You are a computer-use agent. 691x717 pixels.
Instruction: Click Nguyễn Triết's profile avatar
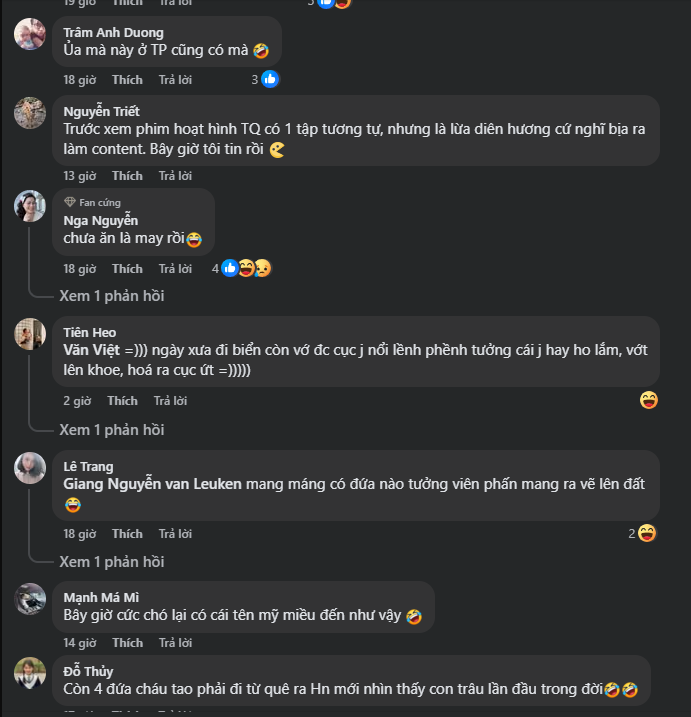coord(29,112)
